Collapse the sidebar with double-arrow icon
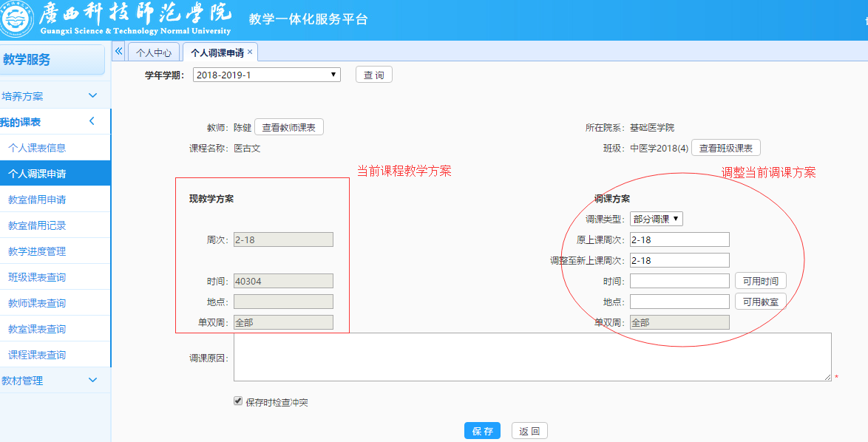This screenshot has height=442, width=868. (x=119, y=52)
